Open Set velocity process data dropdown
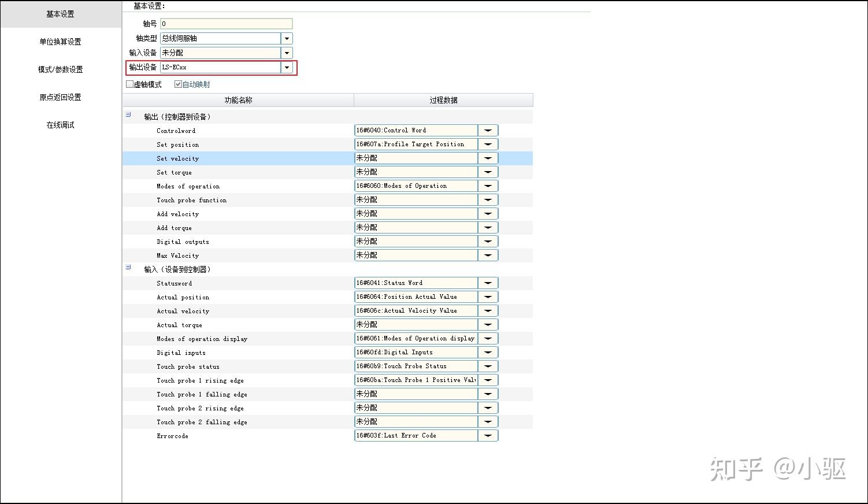Image resolution: width=868 pixels, height=504 pixels. pos(488,158)
